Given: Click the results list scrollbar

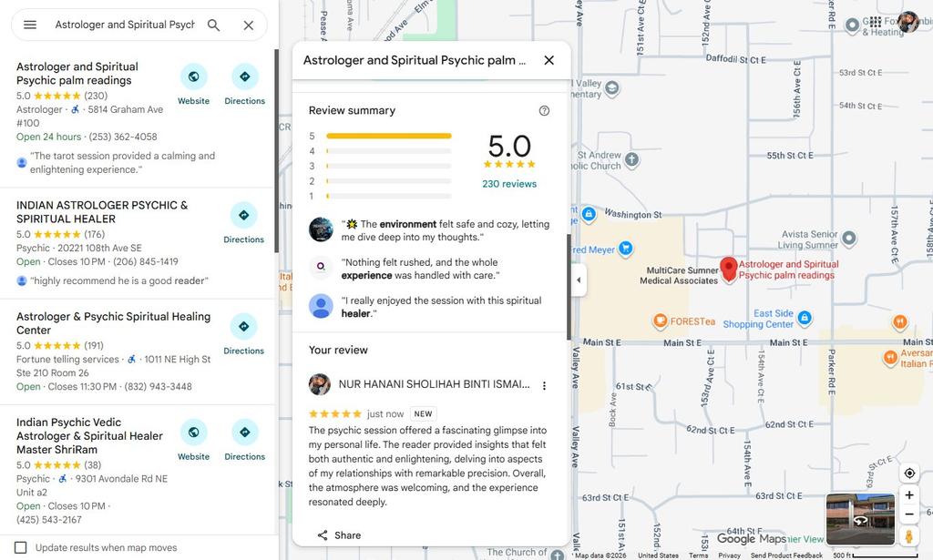Looking at the screenshot, I should pos(276,150).
